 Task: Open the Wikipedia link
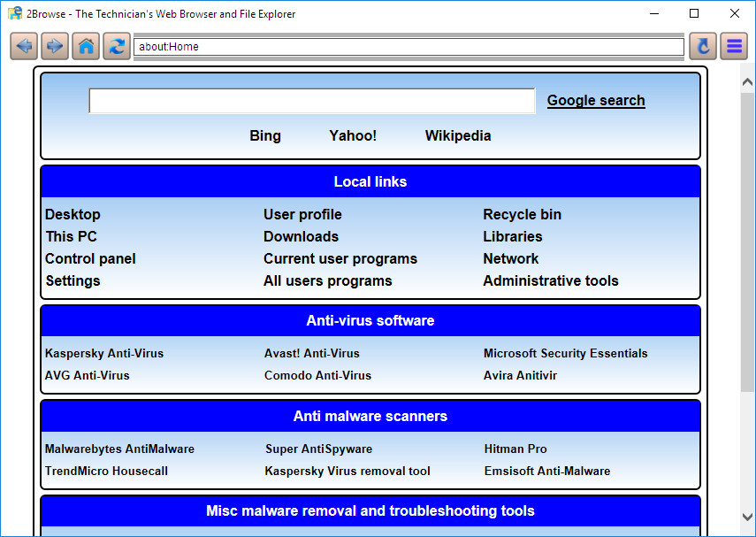[x=458, y=135]
